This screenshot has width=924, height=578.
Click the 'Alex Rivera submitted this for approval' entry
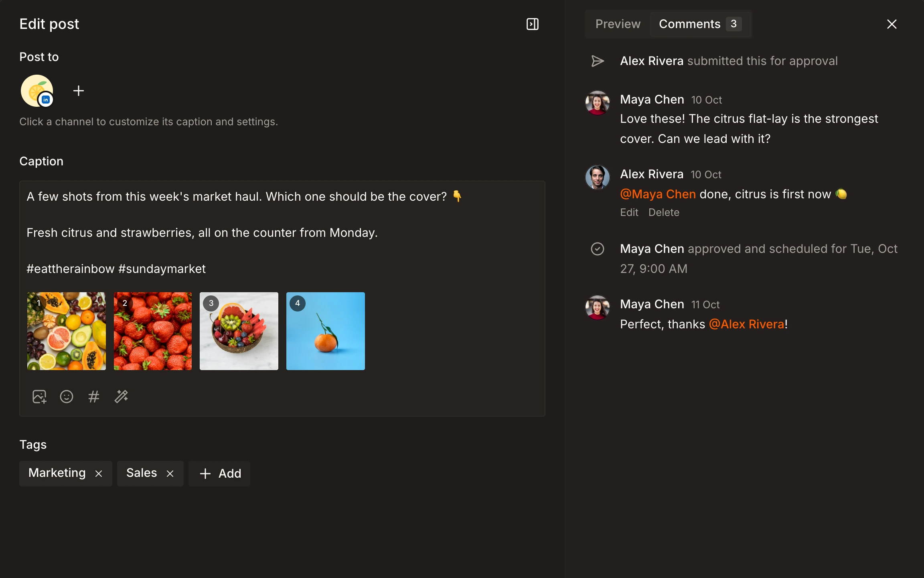[729, 61]
